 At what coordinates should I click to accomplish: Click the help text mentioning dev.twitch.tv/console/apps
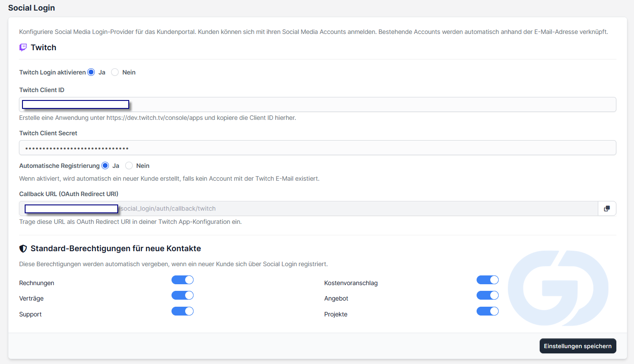tap(158, 118)
